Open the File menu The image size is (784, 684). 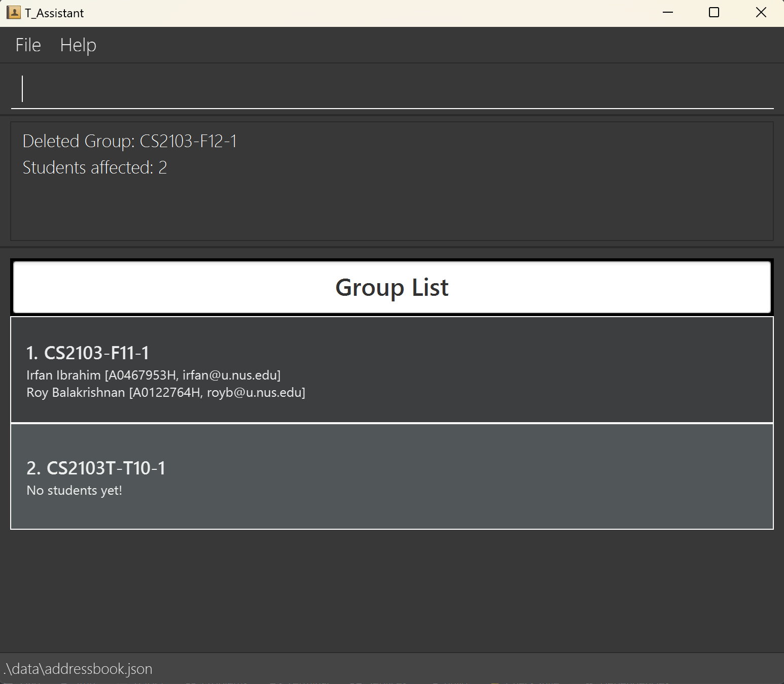coord(28,45)
